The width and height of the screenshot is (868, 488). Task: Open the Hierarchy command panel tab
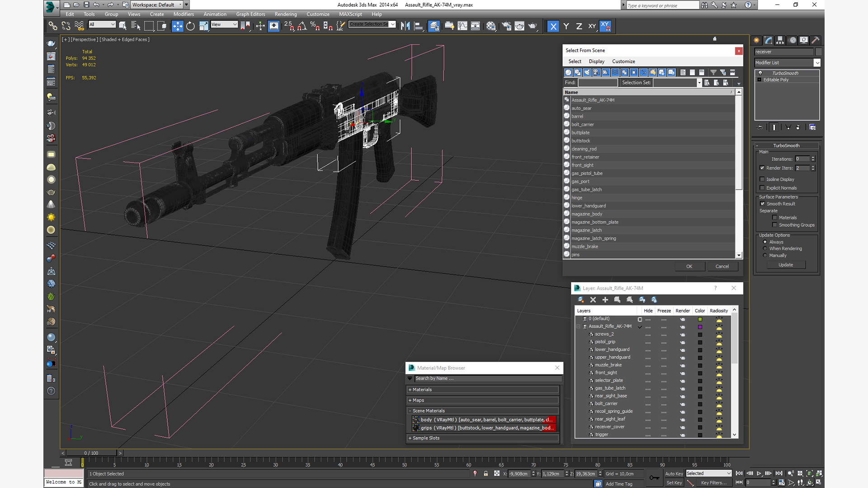pos(780,40)
